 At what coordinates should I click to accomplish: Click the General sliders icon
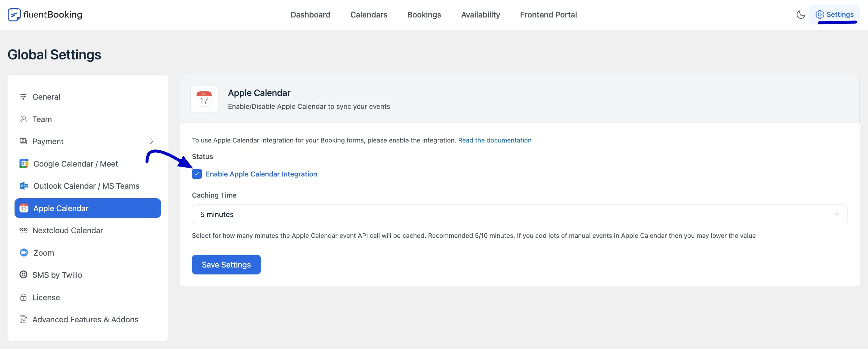tap(23, 97)
